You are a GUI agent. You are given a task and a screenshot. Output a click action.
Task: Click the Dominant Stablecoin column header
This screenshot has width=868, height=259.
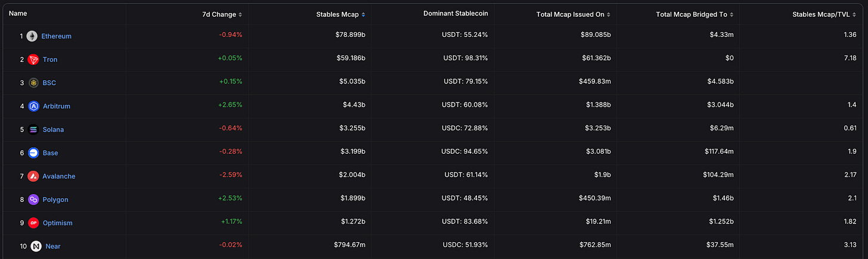pos(455,13)
